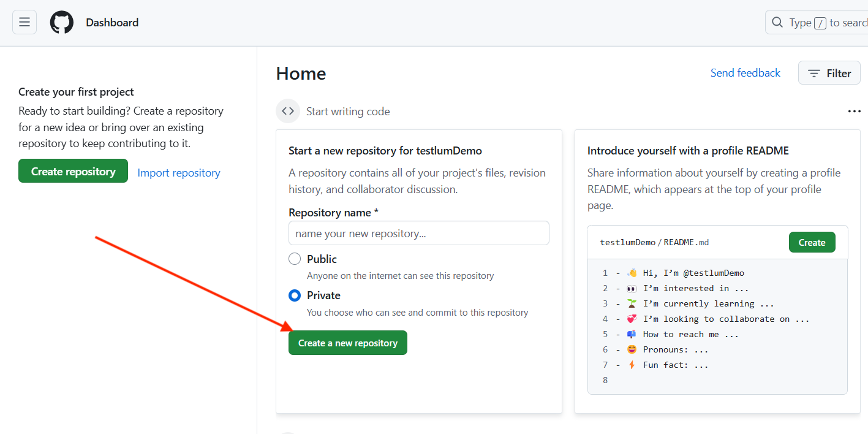Open the Send feedback link
Viewport: 868px width, 434px height.
745,73
